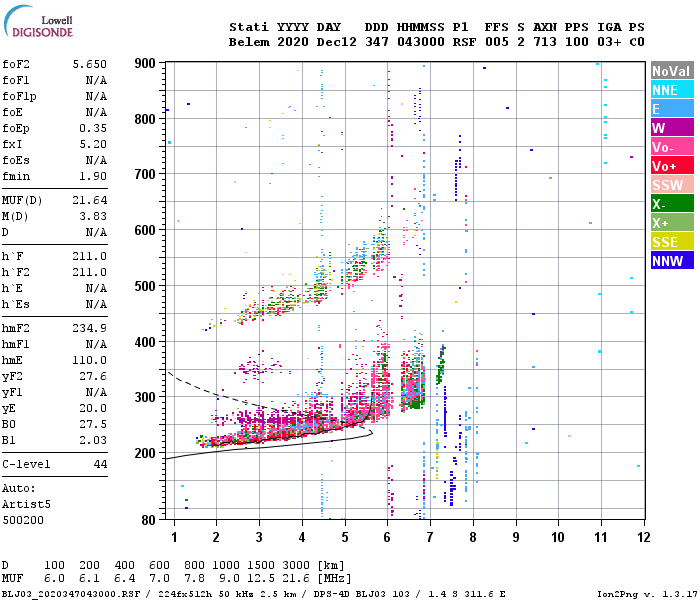Select the purple W direction legend swatch
This screenshot has width=700, height=600.
[672, 128]
